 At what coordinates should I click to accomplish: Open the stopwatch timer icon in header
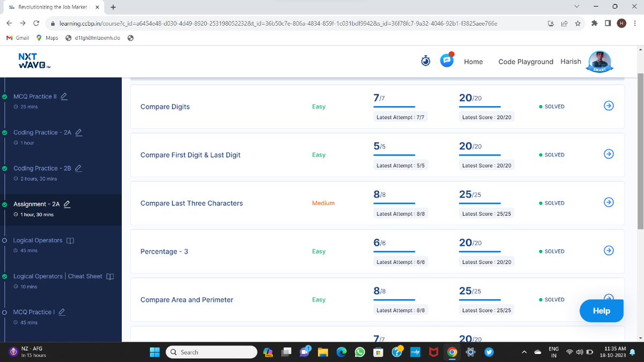[x=426, y=61]
